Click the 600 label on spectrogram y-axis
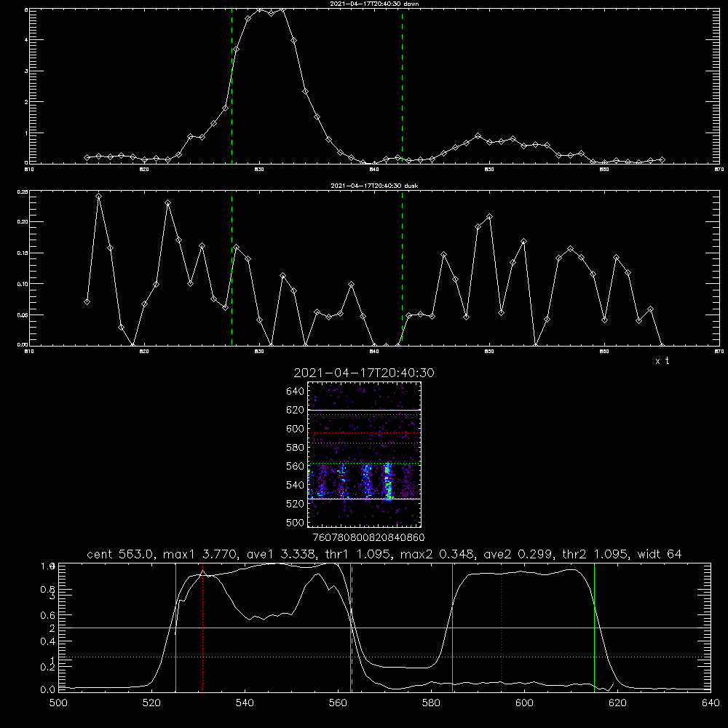Viewport: 728px width, 728px height. (296, 429)
